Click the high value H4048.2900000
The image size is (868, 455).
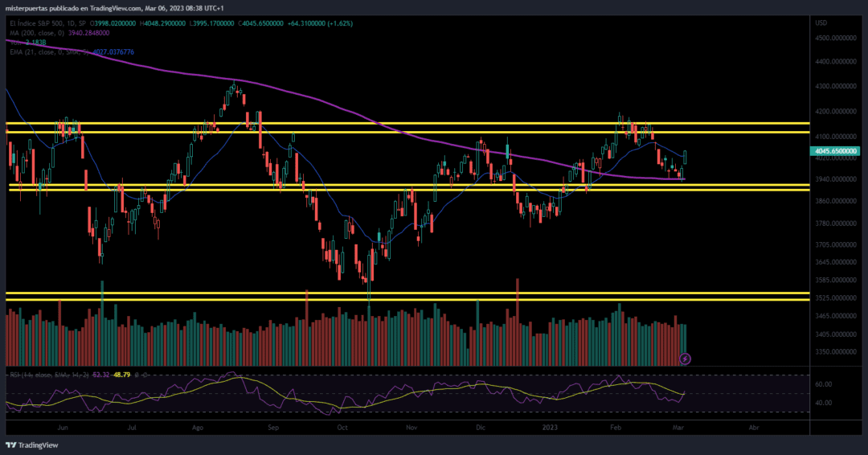(x=162, y=23)
